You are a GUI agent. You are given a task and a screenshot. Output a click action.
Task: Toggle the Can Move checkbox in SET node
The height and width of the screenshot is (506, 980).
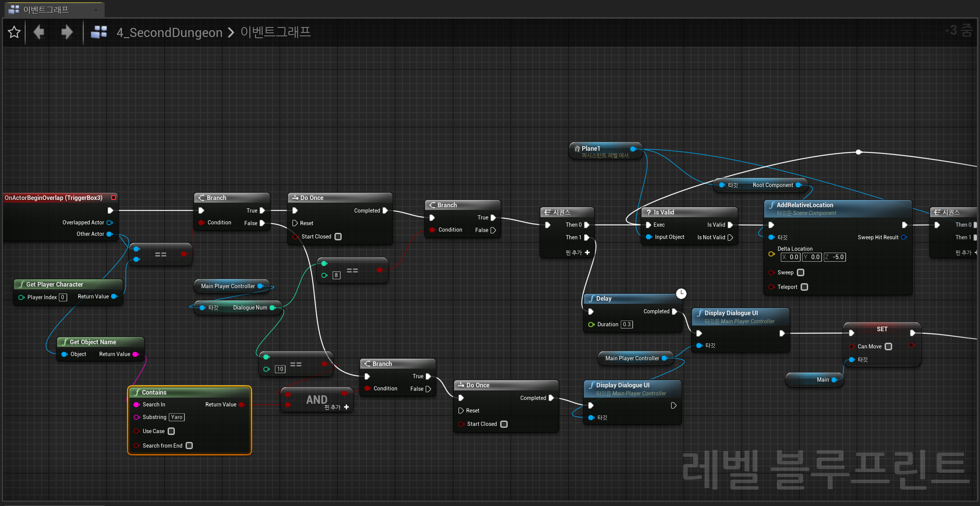(x=889, y=346)
